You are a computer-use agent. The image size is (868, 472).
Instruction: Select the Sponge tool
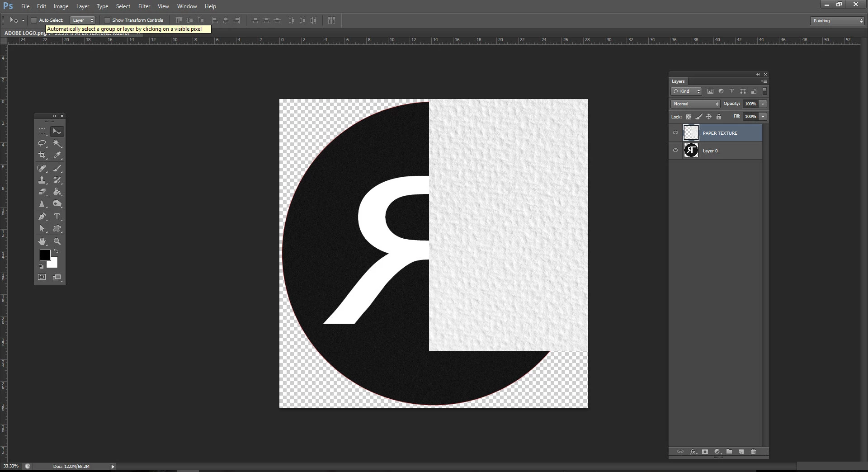57,204
